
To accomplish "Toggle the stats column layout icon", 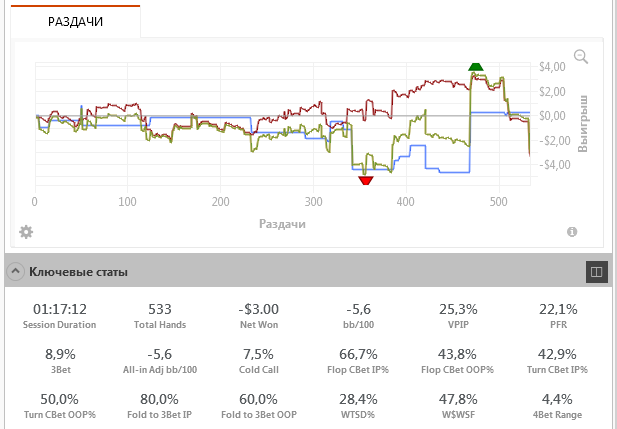I will 595,271.
